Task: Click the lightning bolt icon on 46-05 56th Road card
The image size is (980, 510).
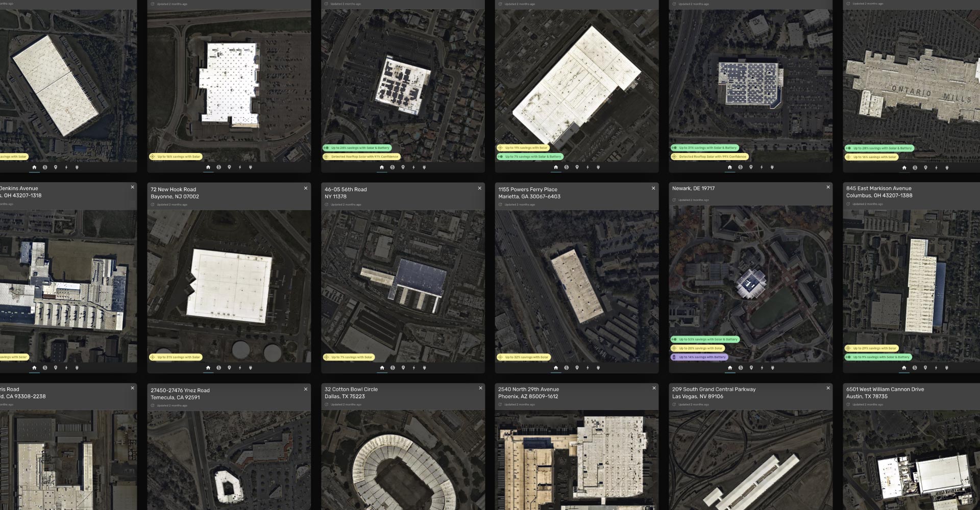Action: point(413,368)
